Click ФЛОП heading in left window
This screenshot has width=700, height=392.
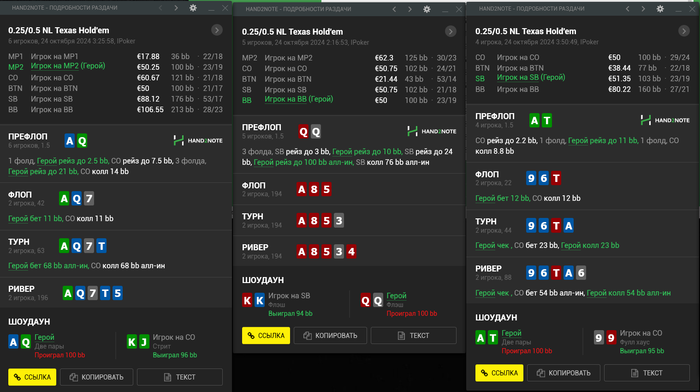tap(20, 195)
